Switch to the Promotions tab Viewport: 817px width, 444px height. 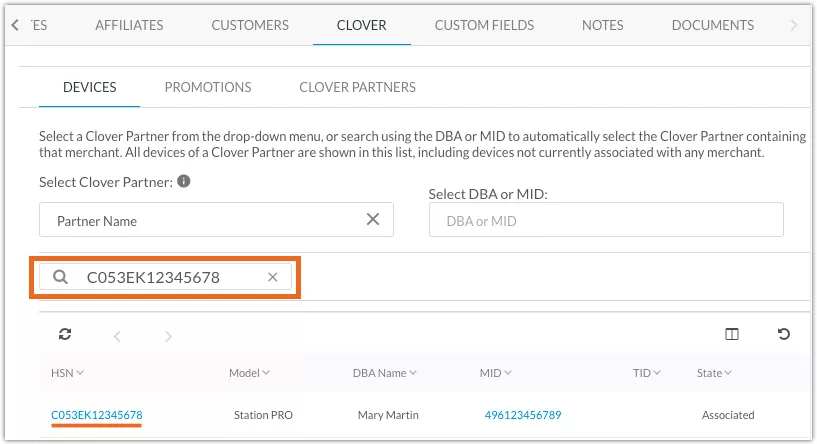208,87
